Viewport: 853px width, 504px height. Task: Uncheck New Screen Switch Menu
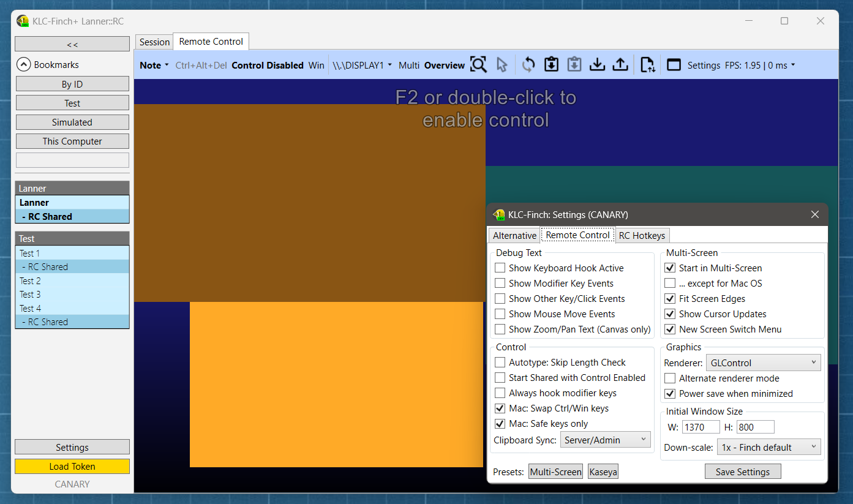(x=671, y=329)
